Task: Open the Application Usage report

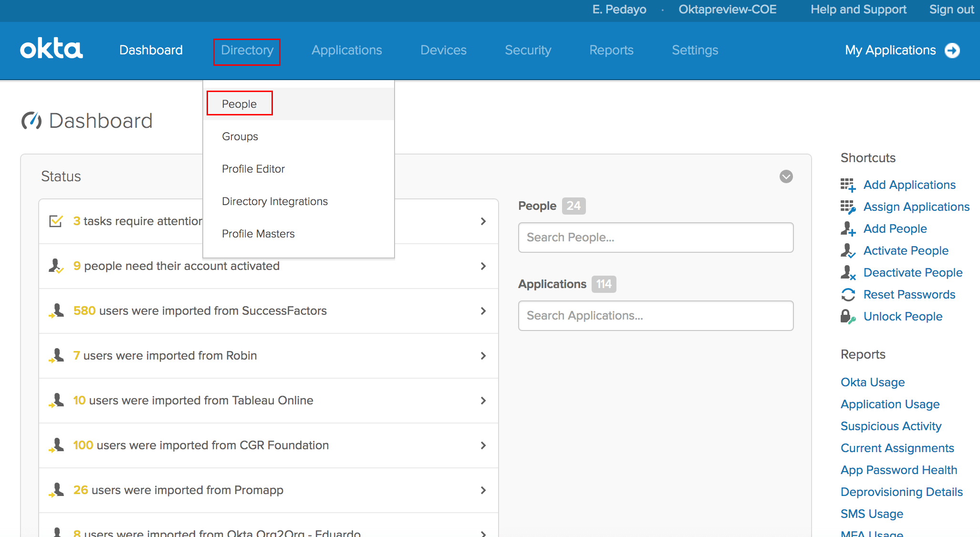Action: pyautogui.click(x=890, y=404)
